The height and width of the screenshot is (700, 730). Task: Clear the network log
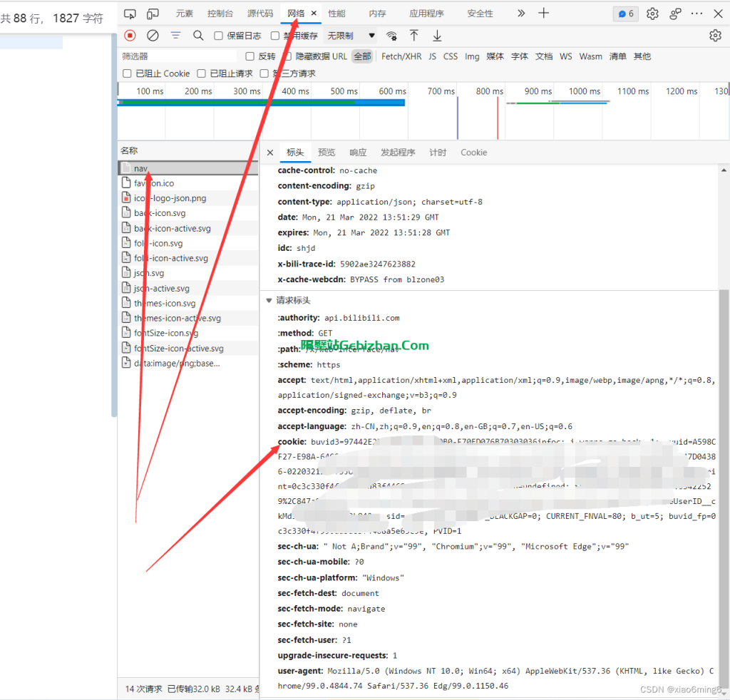[153, 36]
